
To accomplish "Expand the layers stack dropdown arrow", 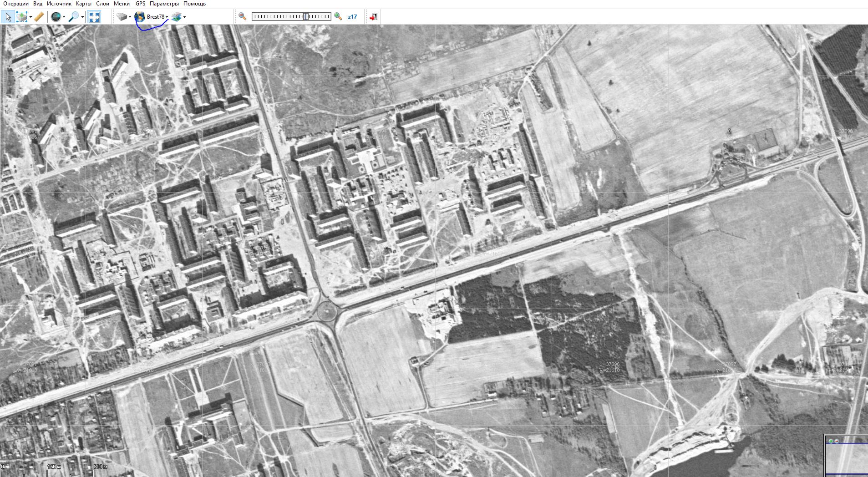I will point(184,17).
